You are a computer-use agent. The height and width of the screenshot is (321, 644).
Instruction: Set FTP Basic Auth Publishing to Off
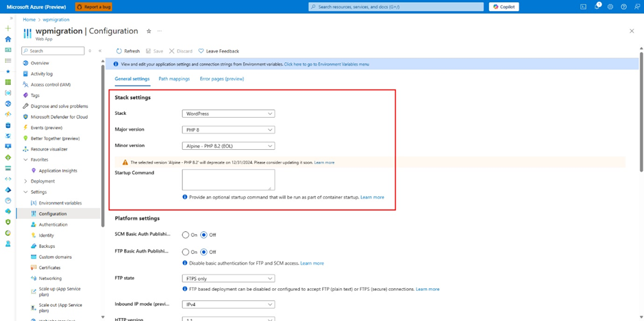[203, 252]
